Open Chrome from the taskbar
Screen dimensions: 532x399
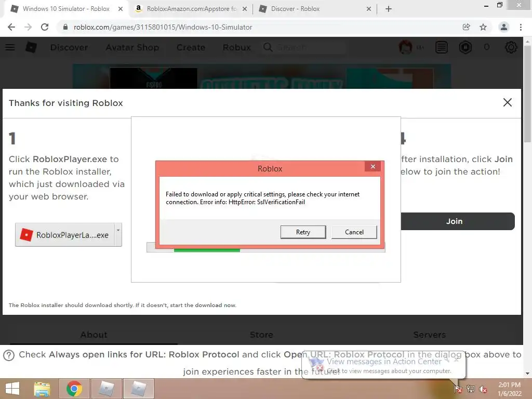[74, 389]
